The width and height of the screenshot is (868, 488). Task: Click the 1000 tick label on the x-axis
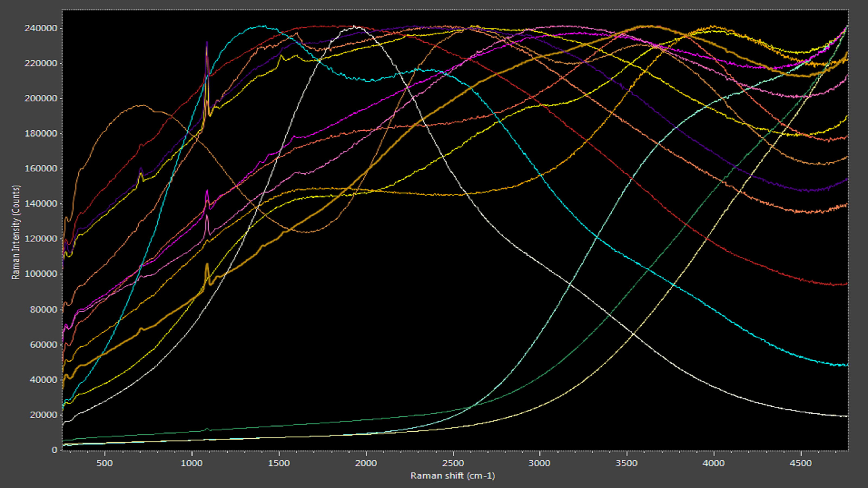[x=192, y=463]
